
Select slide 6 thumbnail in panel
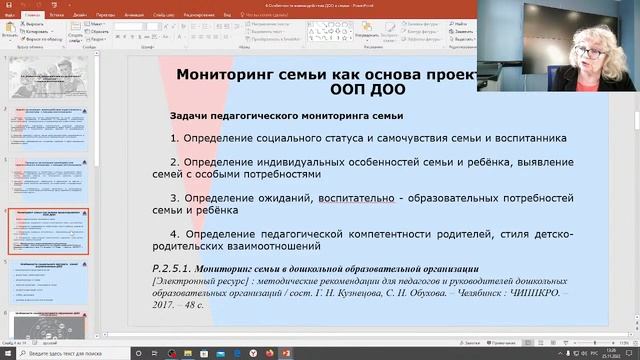(48, 325)
